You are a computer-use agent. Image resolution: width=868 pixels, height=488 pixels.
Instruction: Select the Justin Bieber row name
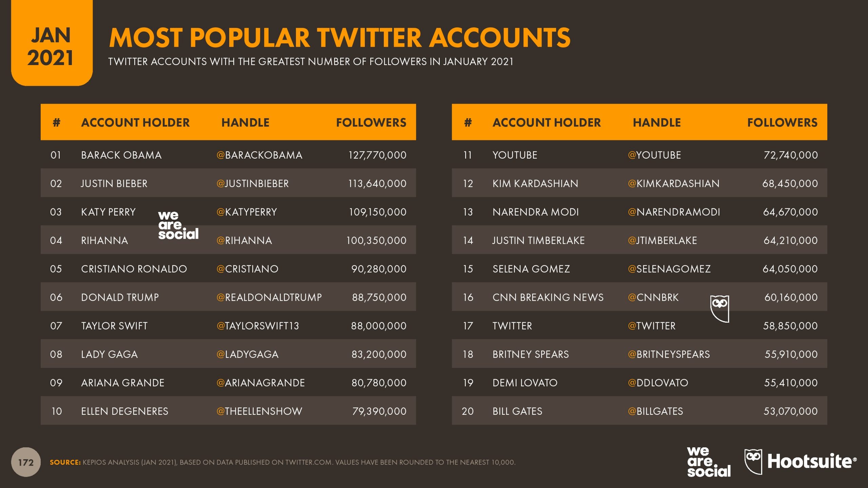click(x=114, y=183)
